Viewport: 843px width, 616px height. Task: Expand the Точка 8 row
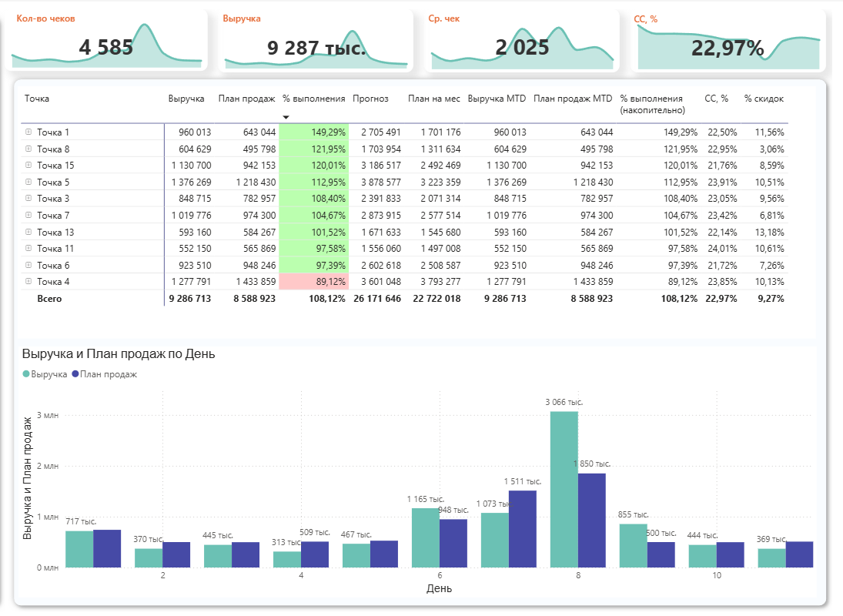click(x=28, y=149)
